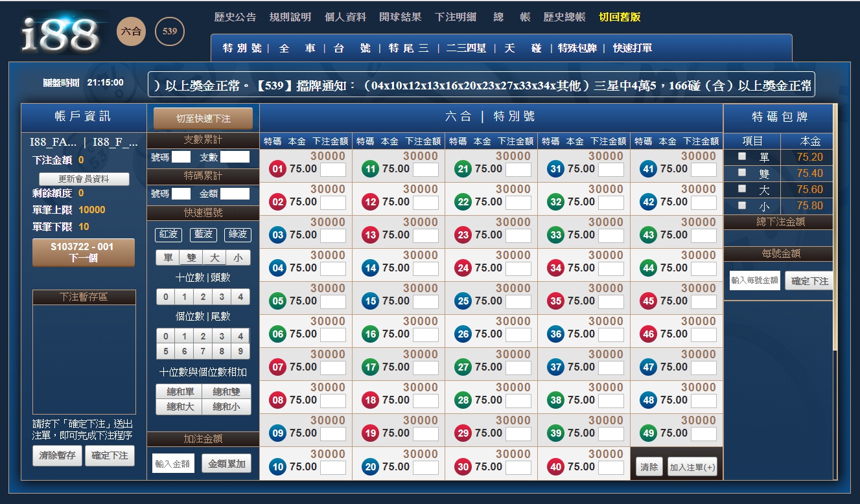The width and height of the screenshot is (860, 504).
Task: Click green number ball 49
Action: tap(648, 433)
